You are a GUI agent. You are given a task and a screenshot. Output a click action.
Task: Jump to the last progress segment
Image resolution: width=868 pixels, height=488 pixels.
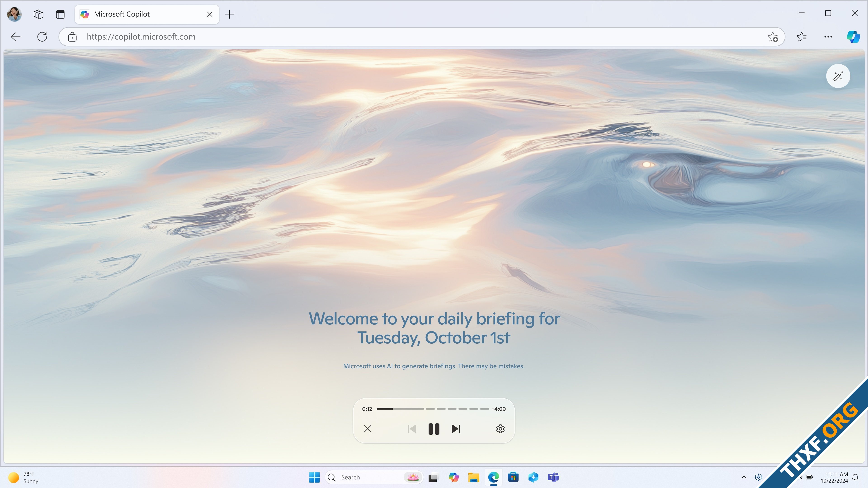485,409
